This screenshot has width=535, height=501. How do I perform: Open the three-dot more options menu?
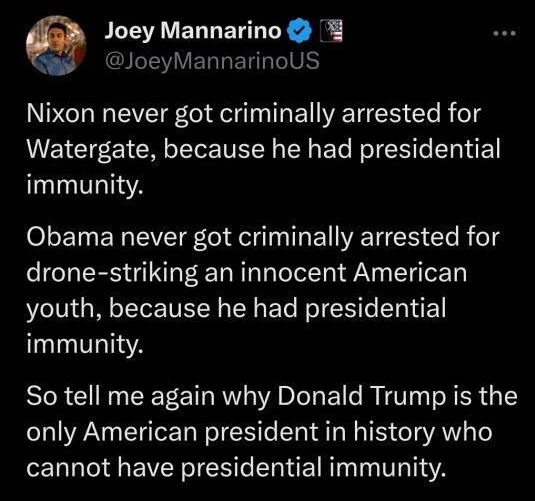(x=505, y=33)
